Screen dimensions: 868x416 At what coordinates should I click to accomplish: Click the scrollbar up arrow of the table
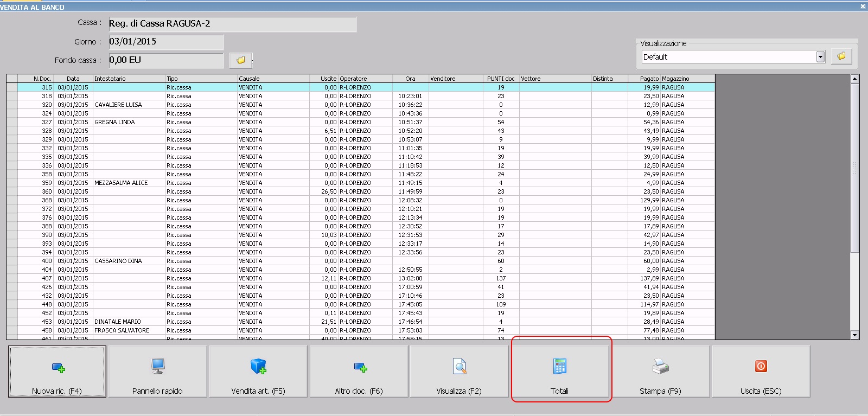tap(854, 79)
